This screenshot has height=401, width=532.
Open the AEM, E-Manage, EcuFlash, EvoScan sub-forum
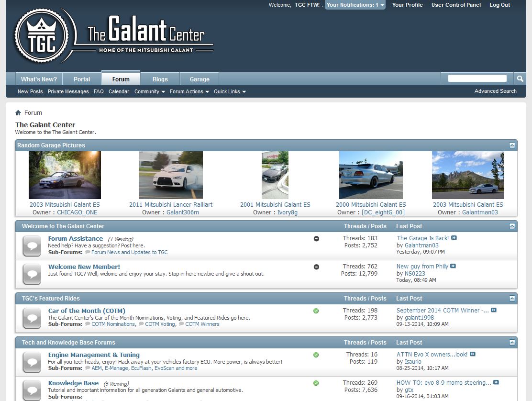(x=144, y=368)
